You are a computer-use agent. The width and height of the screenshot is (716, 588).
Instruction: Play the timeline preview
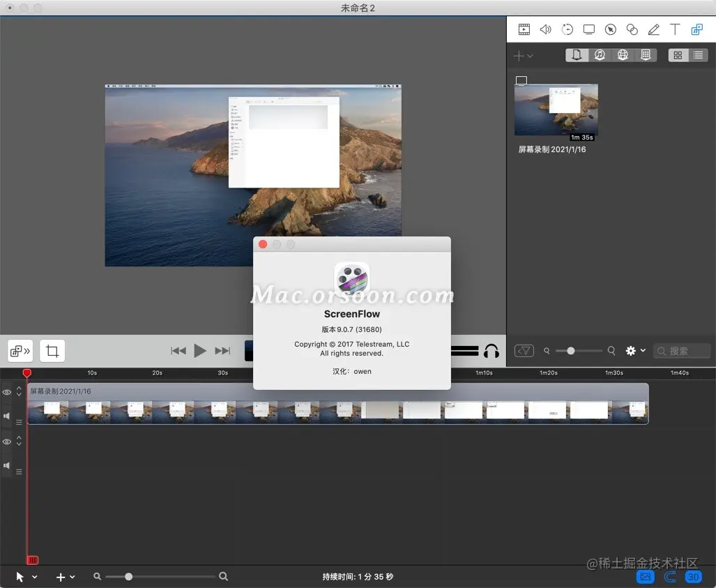[200, 351]
